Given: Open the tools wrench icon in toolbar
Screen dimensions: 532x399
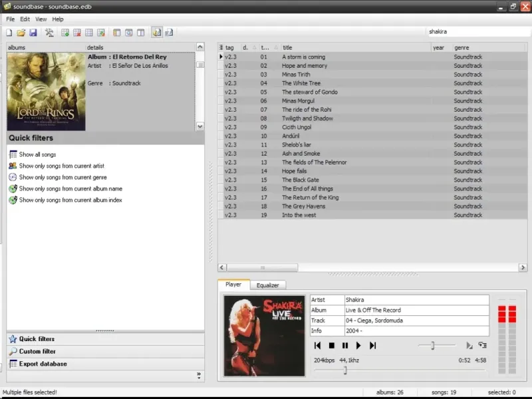Looking at the screenshot, I should click(49, 32).
